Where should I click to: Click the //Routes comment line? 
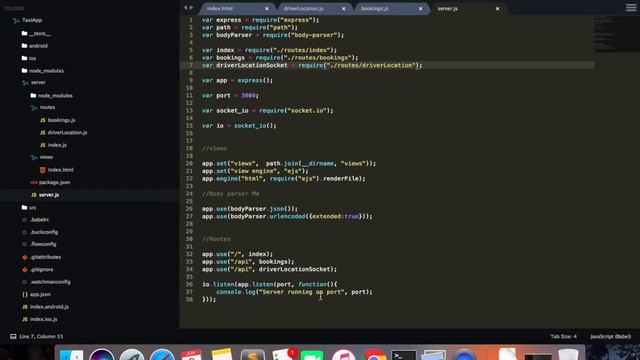pyautogui.click(x=216, y=239)
